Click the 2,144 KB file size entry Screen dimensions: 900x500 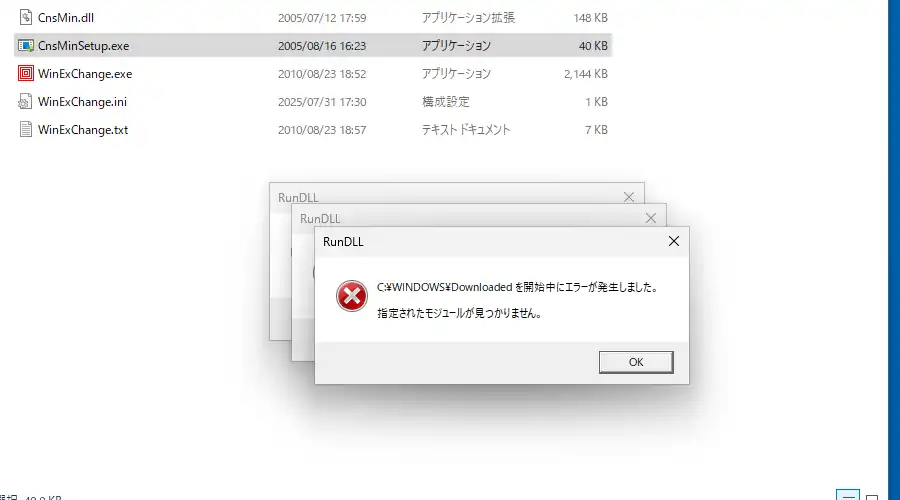coord(585,73)
